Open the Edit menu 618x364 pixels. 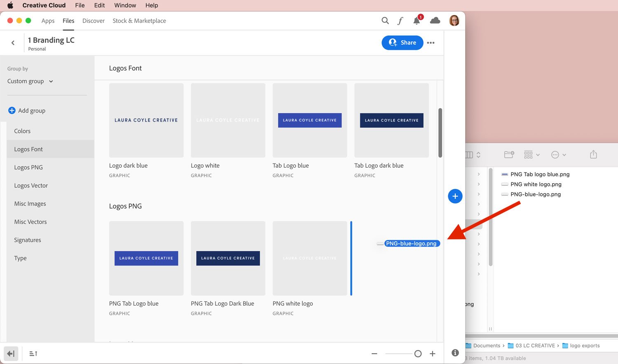tap(99, 5)
